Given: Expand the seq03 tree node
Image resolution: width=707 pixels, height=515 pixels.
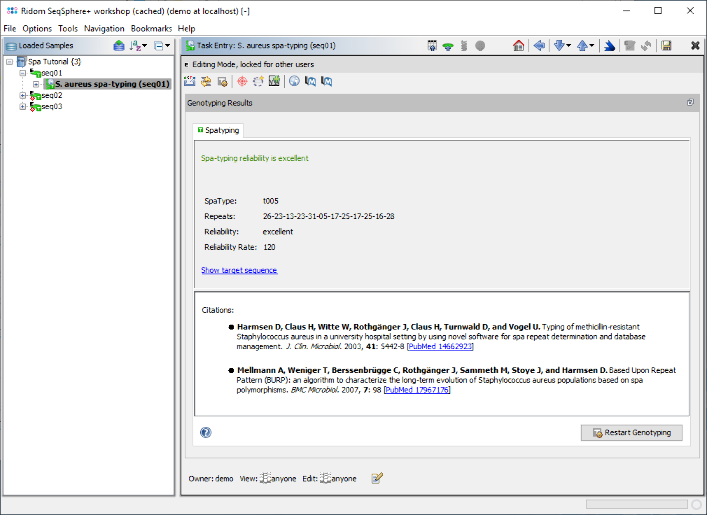Looking at the screenshot, I should 23,107.
